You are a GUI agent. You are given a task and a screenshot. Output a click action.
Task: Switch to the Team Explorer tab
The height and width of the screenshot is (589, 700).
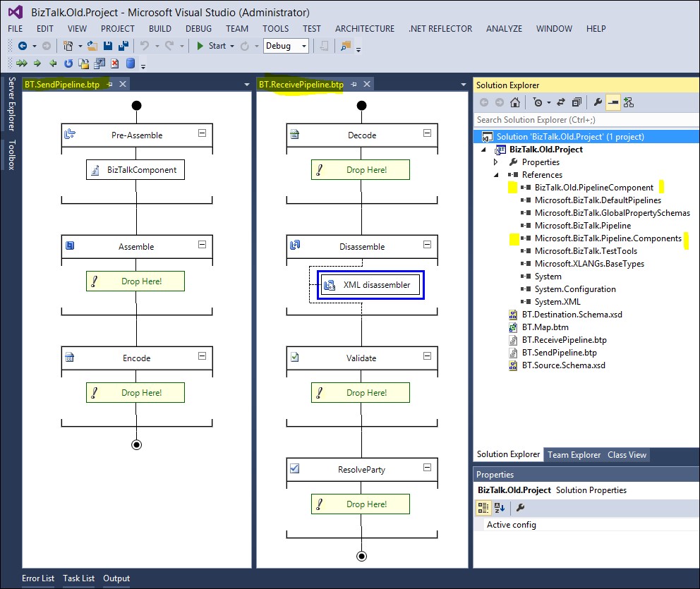574,455
